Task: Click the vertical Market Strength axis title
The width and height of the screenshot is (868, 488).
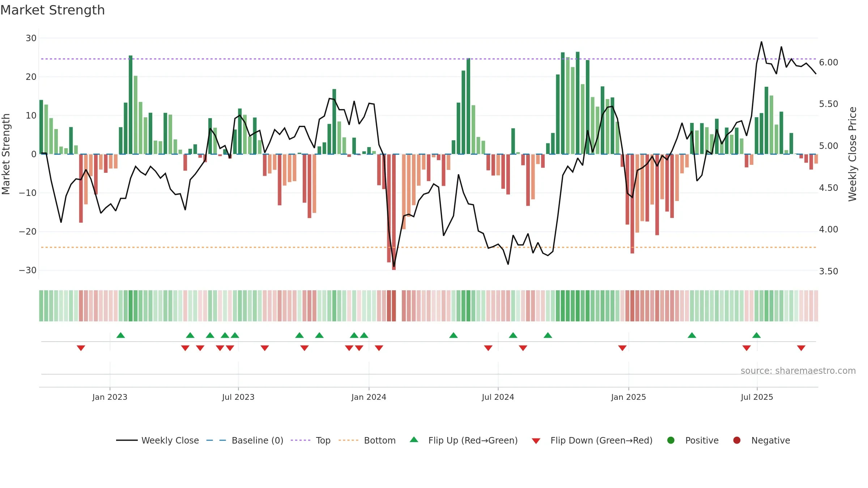Action: [x=6, y=154]
